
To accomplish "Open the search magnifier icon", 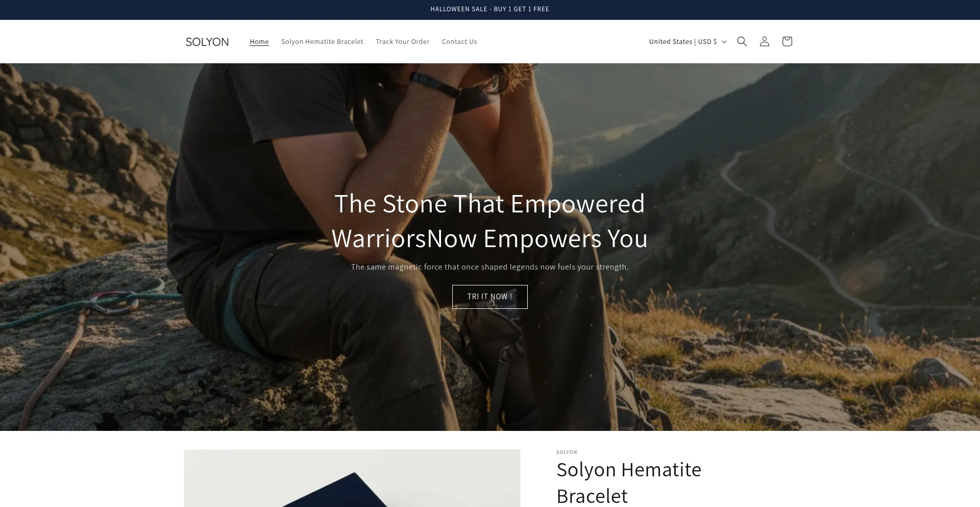I will click(742, 41).
